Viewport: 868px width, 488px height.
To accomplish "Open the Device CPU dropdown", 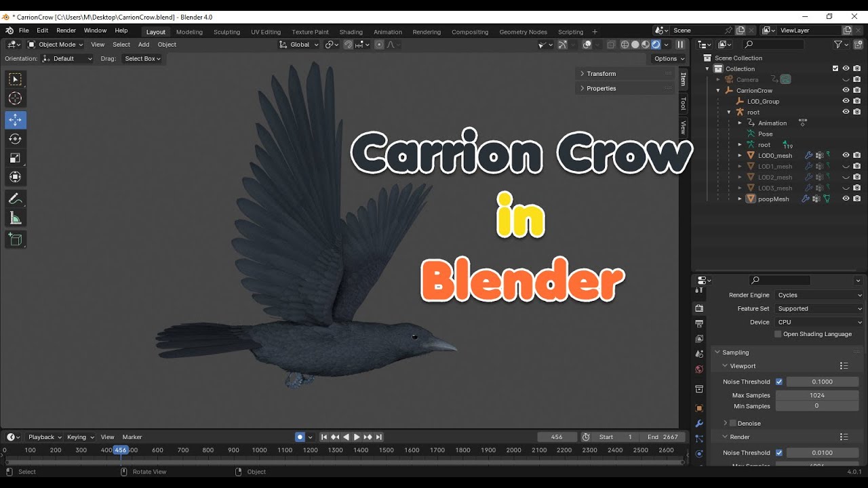I will click(820, 323).
